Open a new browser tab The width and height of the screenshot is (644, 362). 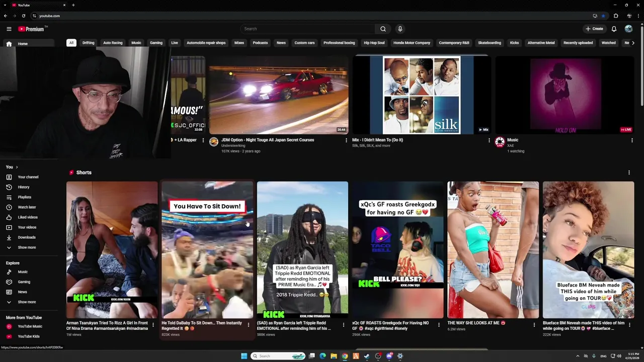pyautogui.click(x=73, y=5)
